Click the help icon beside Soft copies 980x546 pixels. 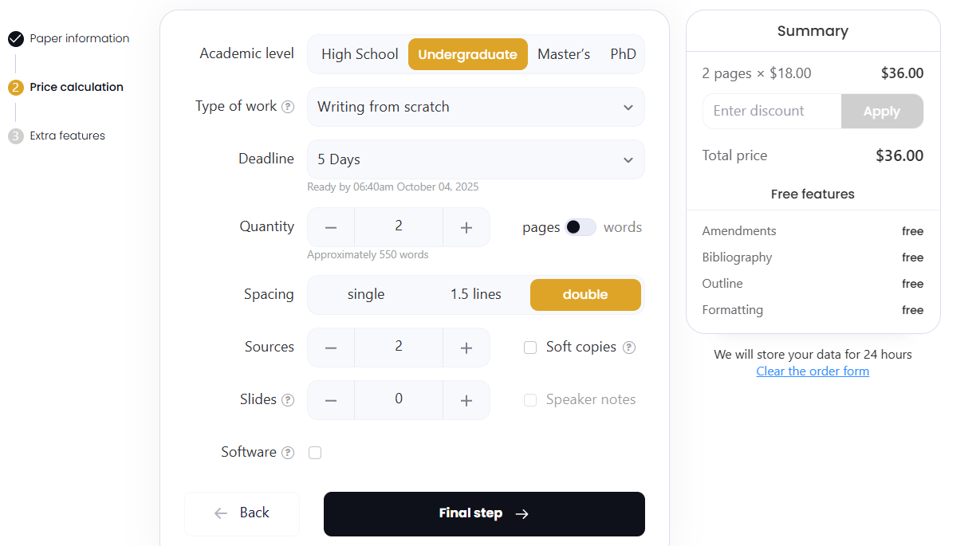click(629, 348)
